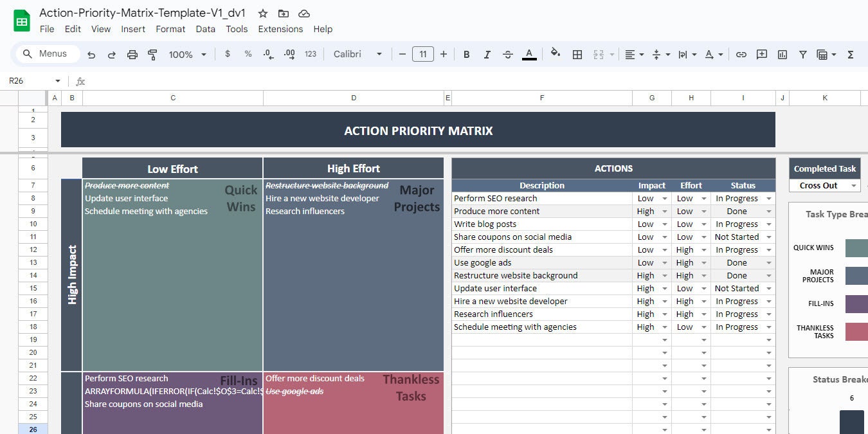Open the Functions (Σ) menu
This screenshot has height=434, width=868.
[851, 54]
